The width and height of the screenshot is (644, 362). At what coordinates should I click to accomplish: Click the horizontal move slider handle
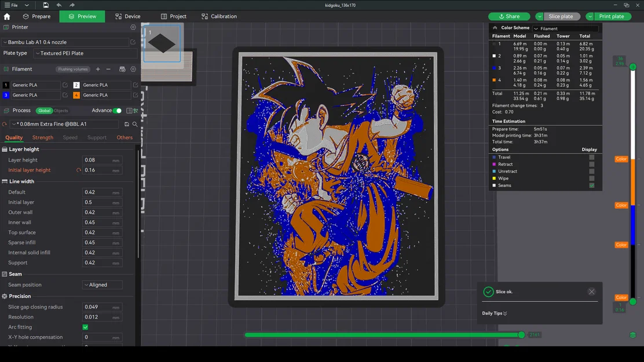[x=521, y=335]
